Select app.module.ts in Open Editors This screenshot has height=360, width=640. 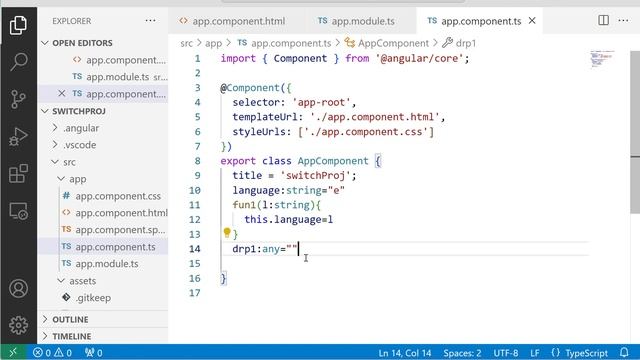click(127, 77)
